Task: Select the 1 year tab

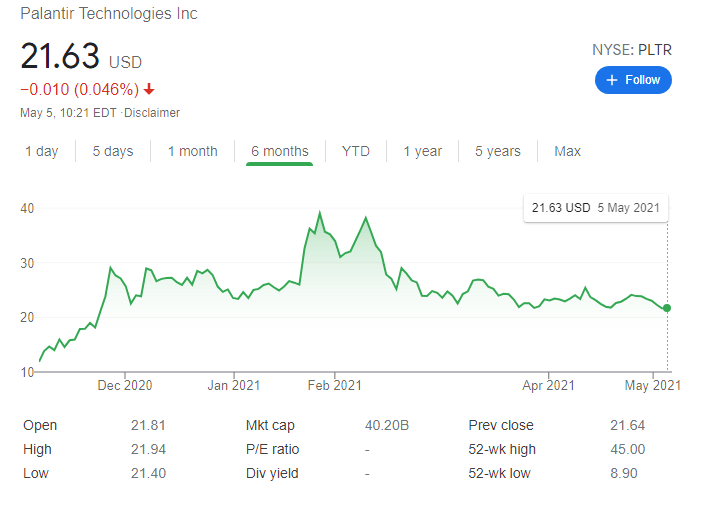Action: pyautogui.click(x=422, y=151)
